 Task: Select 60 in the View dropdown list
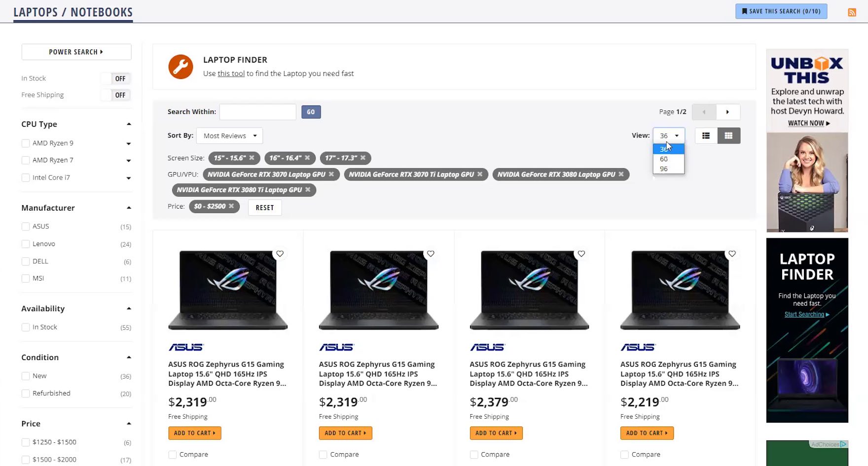coord(664,159)
